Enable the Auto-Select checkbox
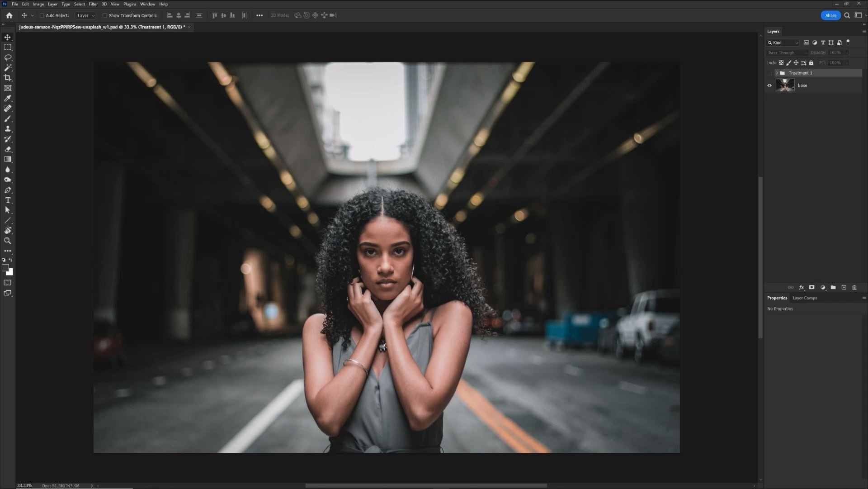 click(42, 15)
